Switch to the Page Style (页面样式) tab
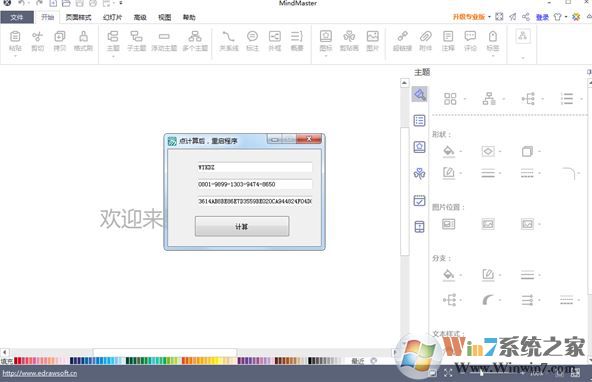The width and height of the screenshot is (592, 382). (x=79, y=17)
